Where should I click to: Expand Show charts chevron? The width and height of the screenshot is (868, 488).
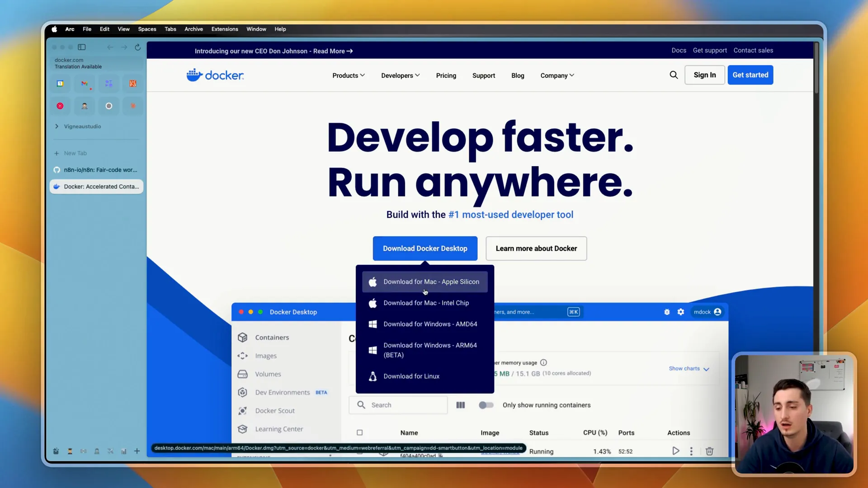tap(707, 369)
